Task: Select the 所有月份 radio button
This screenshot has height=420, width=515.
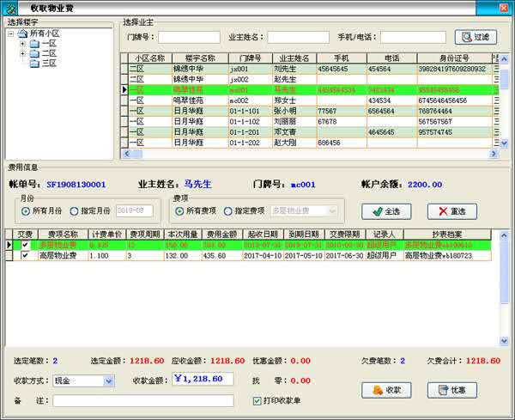Action: coord(25,211)
